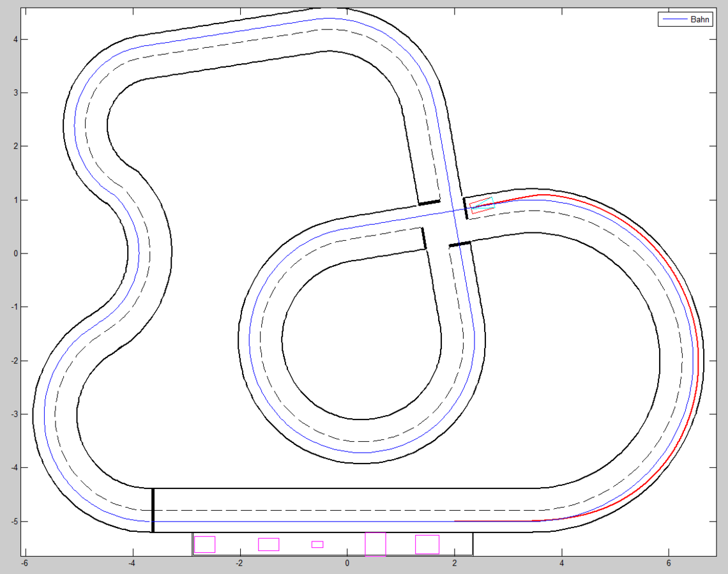Viewport: 728px width, 574px height.
Task: Click y-axis tick label -5
Action: click(14, 522)
